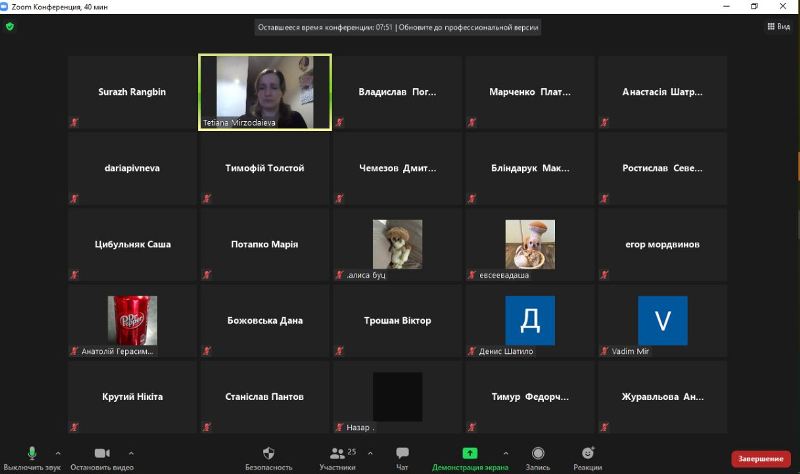Start green Демонстрация экрана screen share
The height and width of the screenshot is (474, 800).
(x=470, y=454)
